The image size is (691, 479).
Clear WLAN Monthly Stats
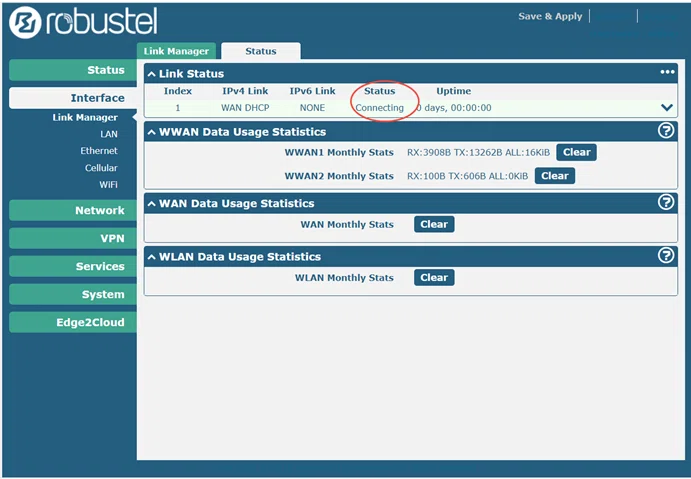point(434,278)
